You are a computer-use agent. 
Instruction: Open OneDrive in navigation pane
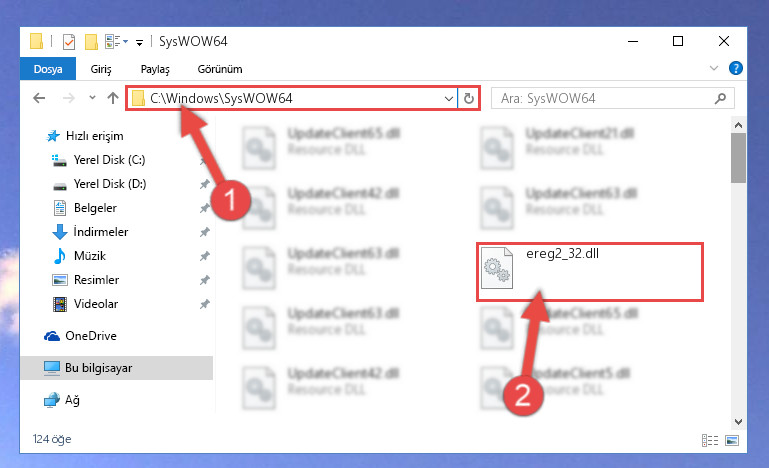91,336
